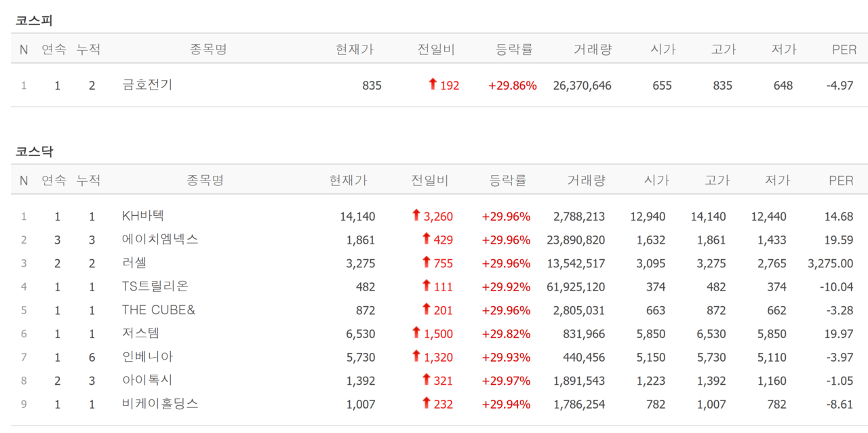The height and width of the screenshot is (433, 868).
Task: Click 아이톡시 change rate +29.97%
Action: 506,380
